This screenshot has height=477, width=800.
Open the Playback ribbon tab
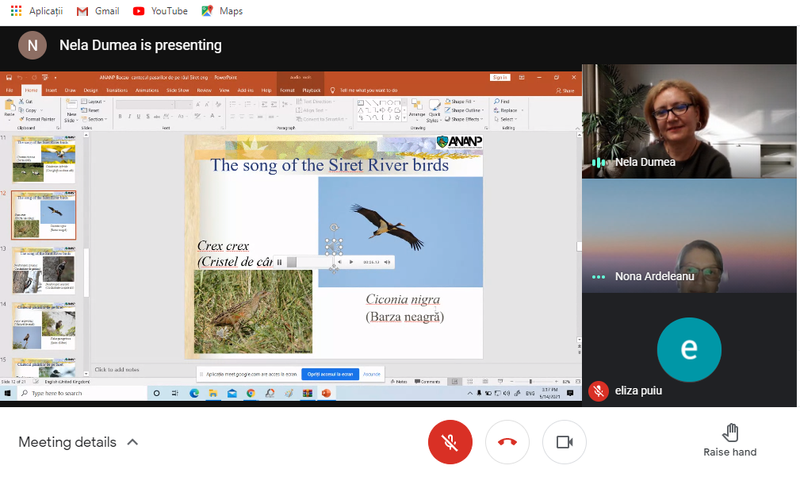tap(312, 90)
